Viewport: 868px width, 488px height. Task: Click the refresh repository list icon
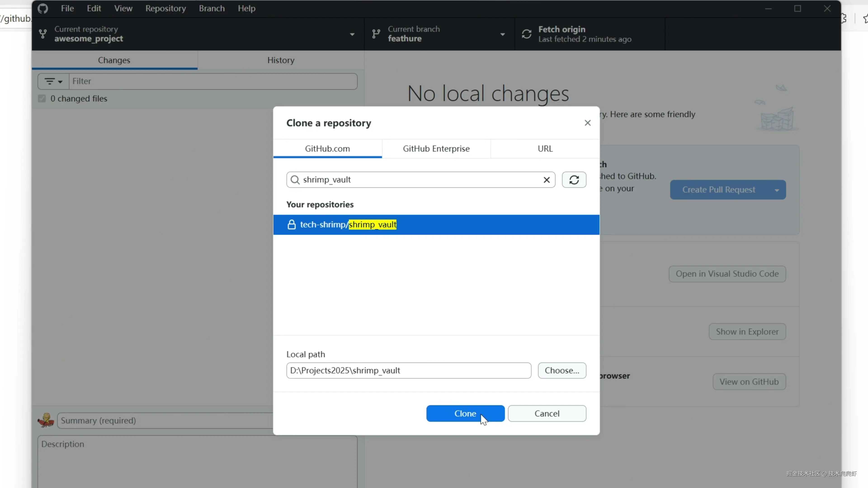click(x=574, y=180)
